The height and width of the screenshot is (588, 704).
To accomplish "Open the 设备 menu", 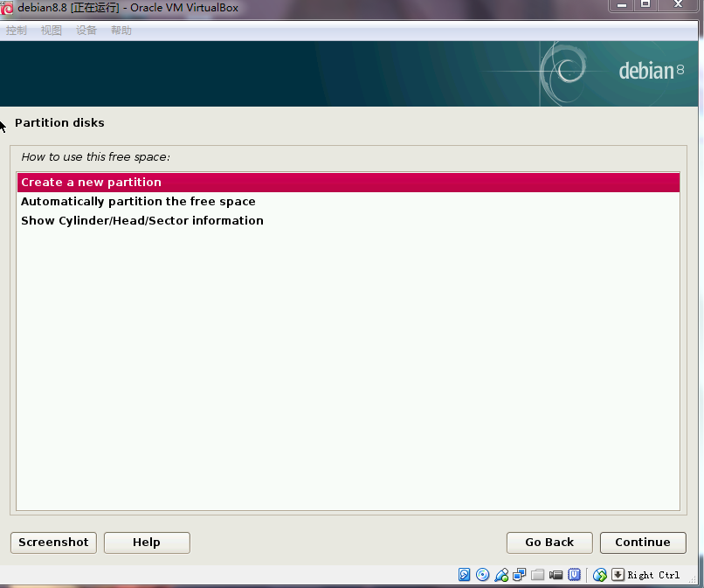I will pos(86,31).
